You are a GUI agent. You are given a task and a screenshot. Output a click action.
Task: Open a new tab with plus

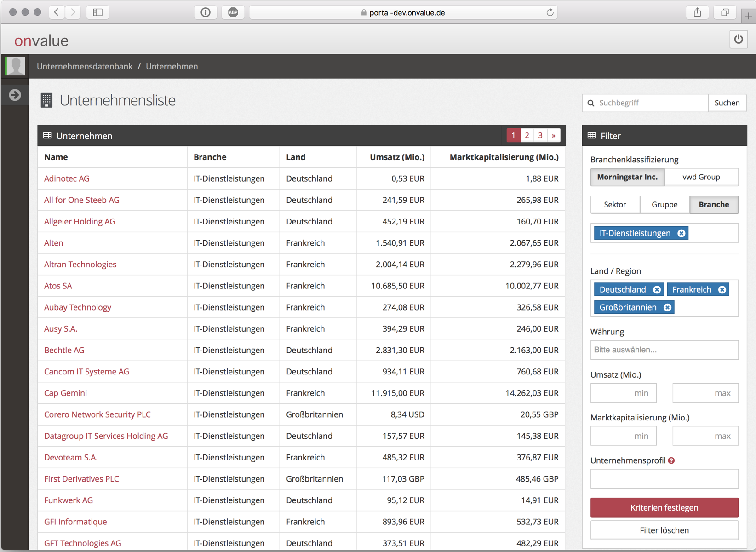pyautogui.click(x=749, y=16)
